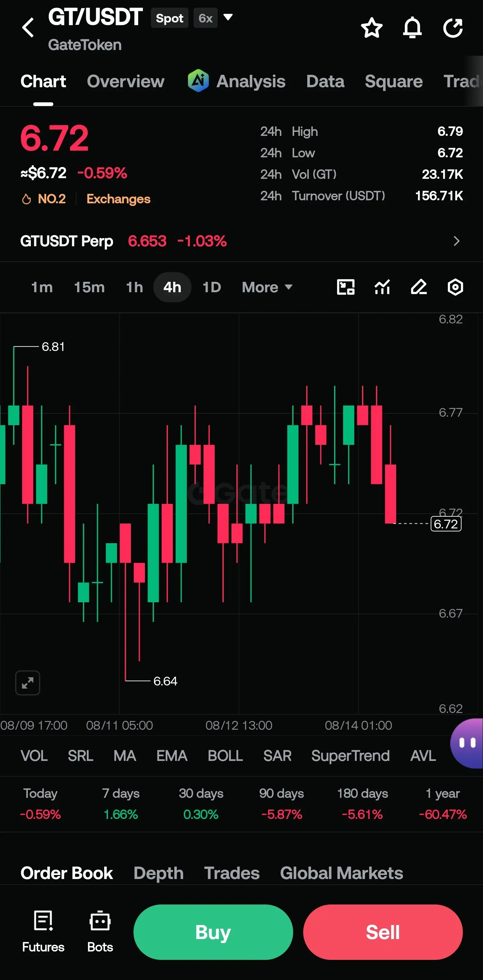Open Futures from bottom bar
Viewport: 483px width, 980px height.
tap(43, 931)
